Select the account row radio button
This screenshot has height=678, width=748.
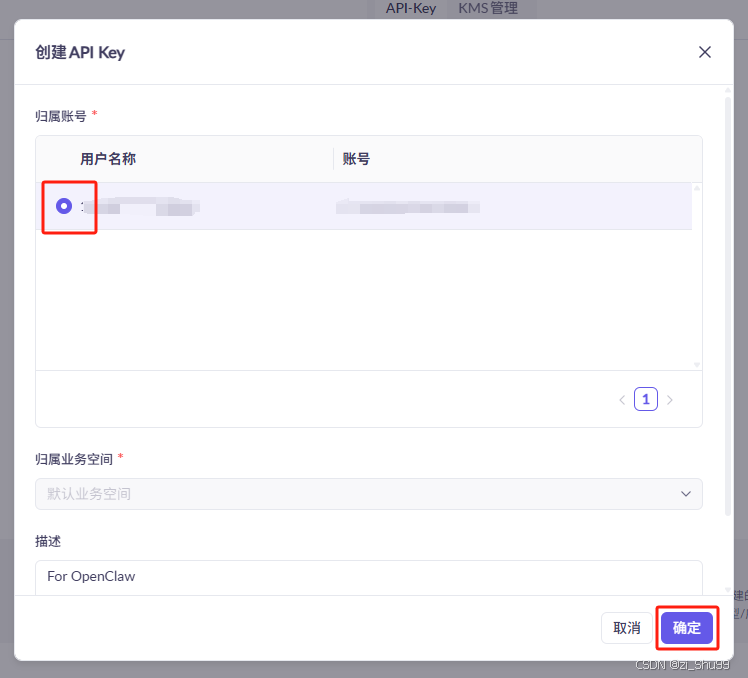click(64, 206)
